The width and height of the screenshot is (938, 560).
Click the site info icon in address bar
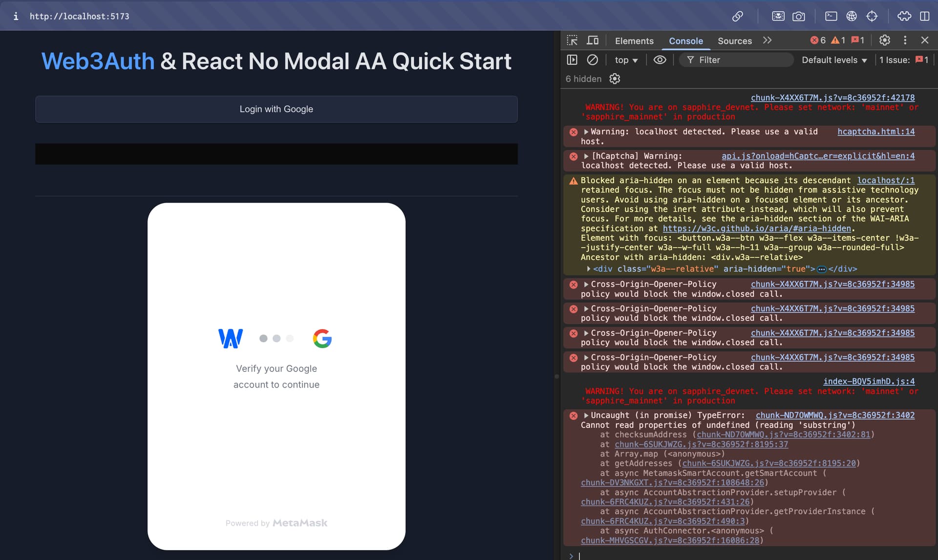click(x=16, y=16)
